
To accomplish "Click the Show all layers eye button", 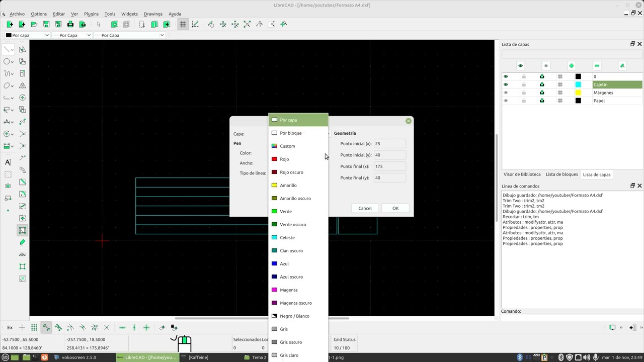I will pos(520,66).
